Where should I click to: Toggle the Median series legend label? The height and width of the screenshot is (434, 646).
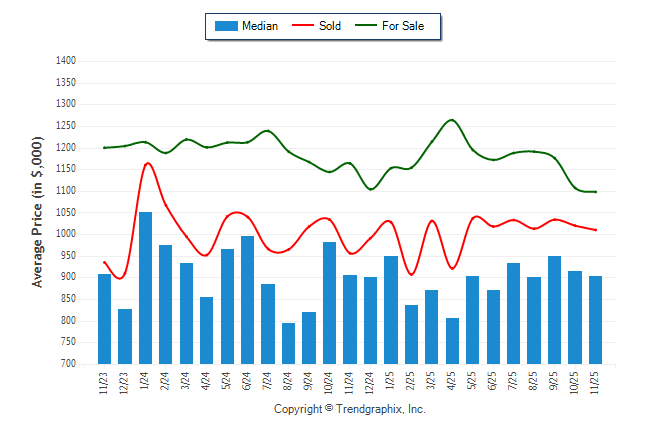pos(260,26)
